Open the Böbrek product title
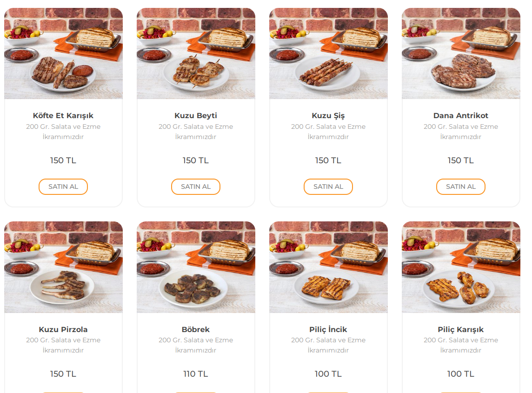Viewport: 532px width, 393px height. tap(196, 330)
